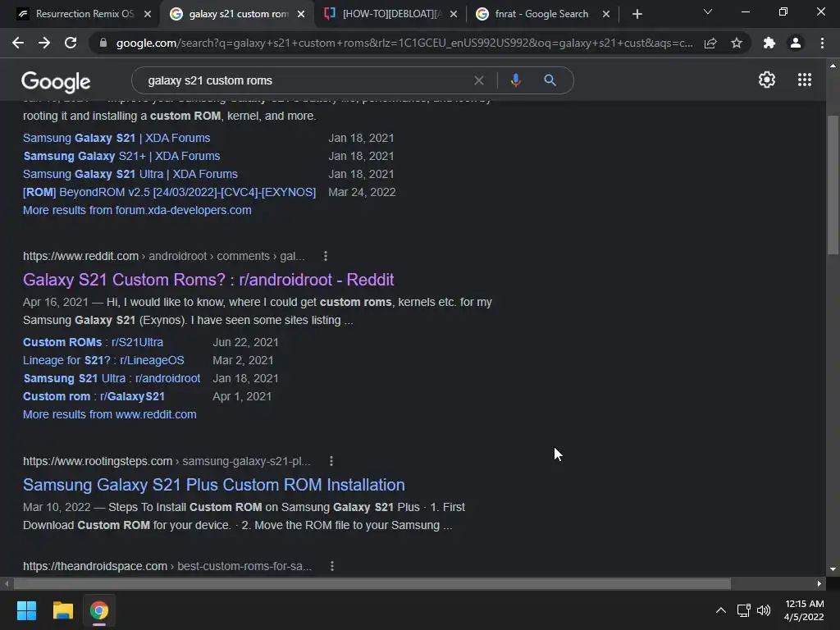Open the Windows Start menu
Screen dimensions: 840x630
[26, 610]
